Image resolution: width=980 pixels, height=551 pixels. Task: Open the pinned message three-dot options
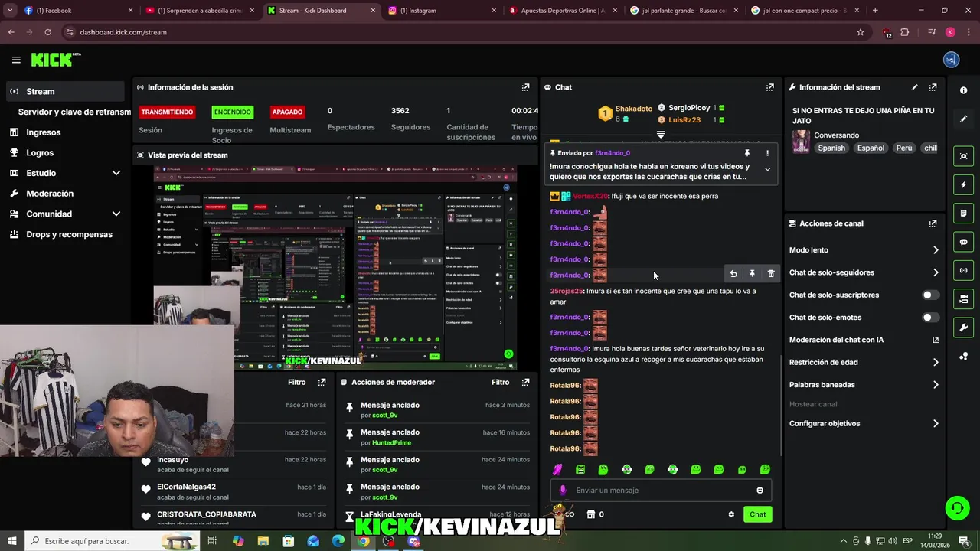click(x=767, y=153)
